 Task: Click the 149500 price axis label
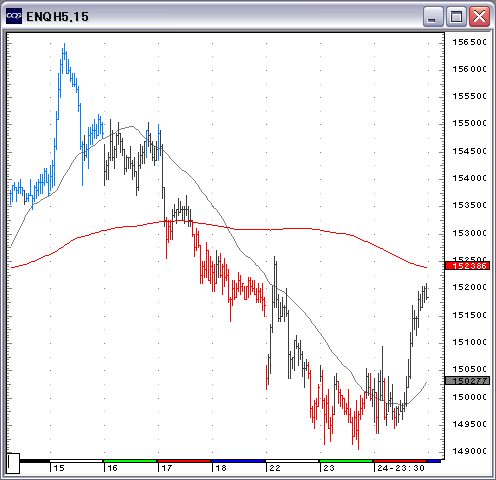click(469, 424)
